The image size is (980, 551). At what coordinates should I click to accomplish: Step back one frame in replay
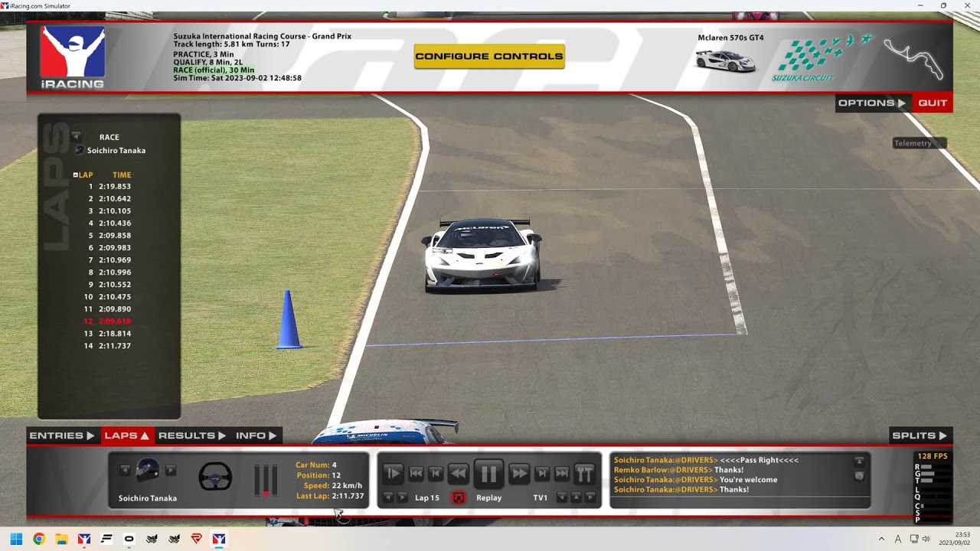pos(436,473)
